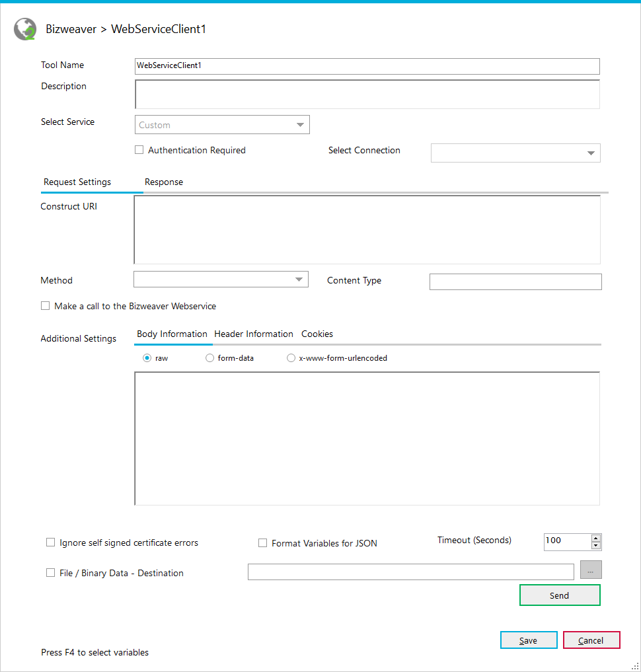Open the Response tab

[x=164, y=182]
